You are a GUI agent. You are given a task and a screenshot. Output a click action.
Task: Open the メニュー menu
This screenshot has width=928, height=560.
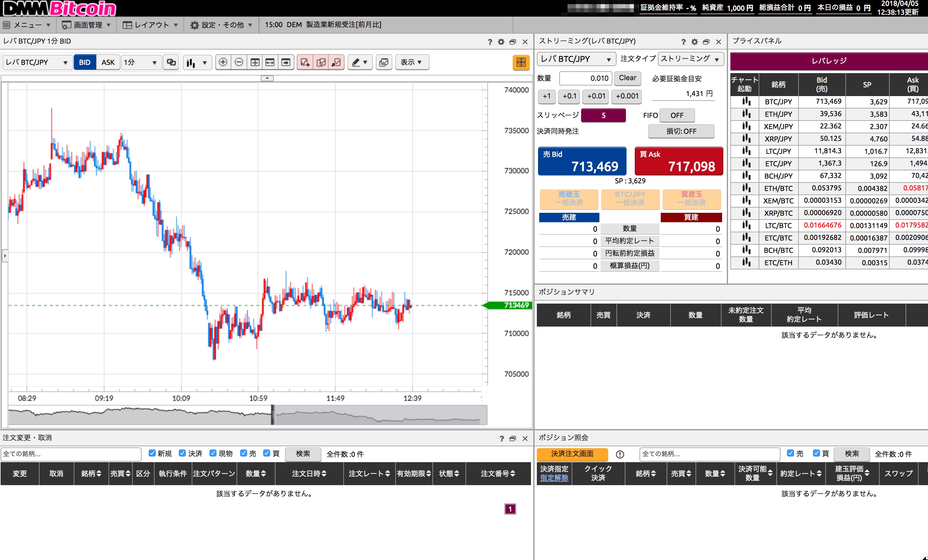coord(27,25)
